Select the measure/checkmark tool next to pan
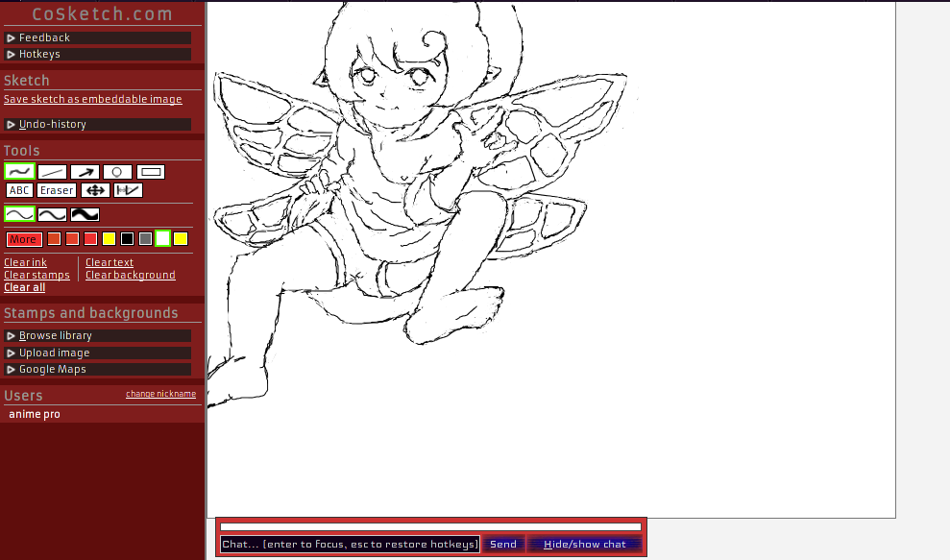The width and height of the screenshot is (950, 560). coord(129,190)
